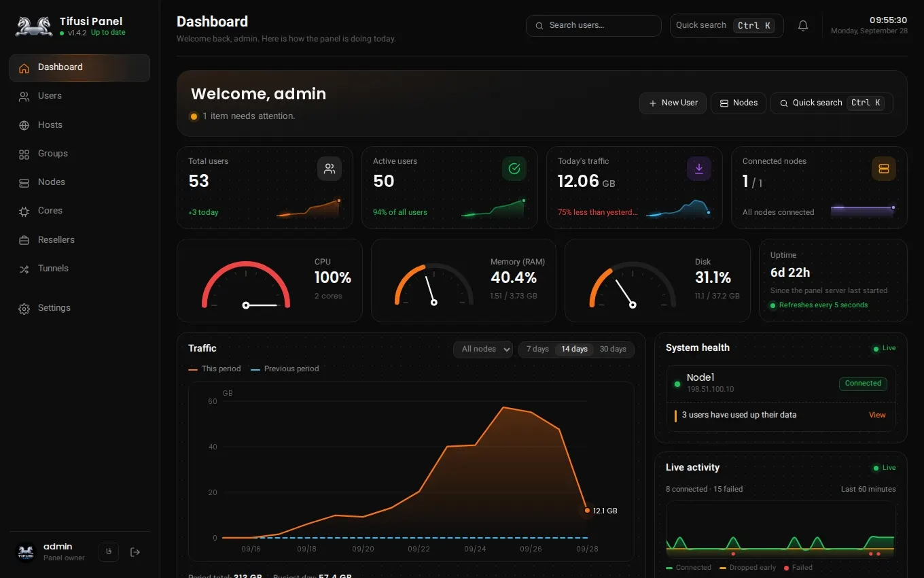
Task: Select the 7 days traffic range
Action: pyautogui.click(x=537, y=350)
